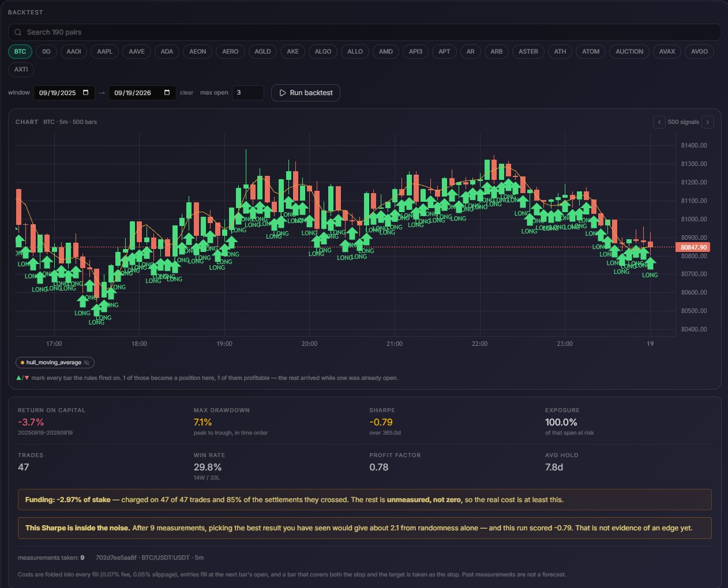Image resolution: width=728 pixels, height=588 pixels.
Task: Click end date field 09/19/2026
Action: click(142, 93)
